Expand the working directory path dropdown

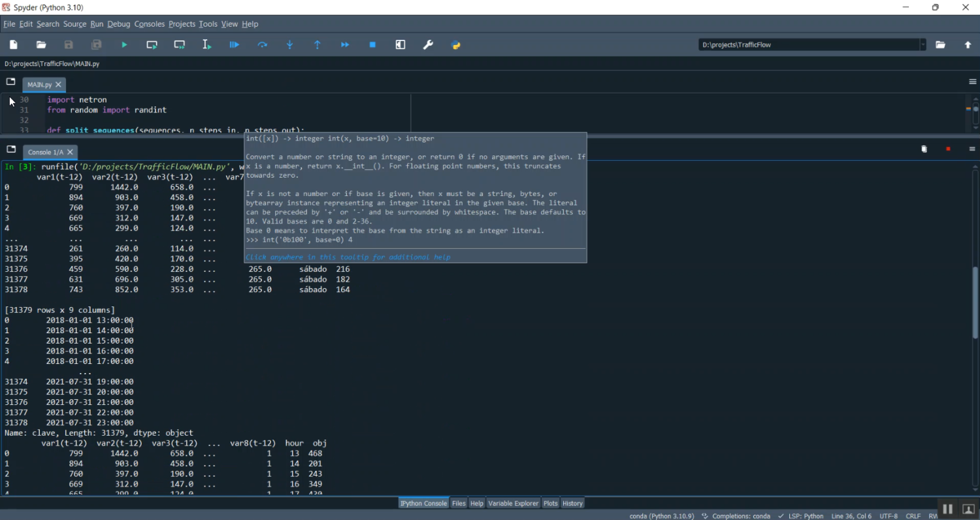click(923, 45)
